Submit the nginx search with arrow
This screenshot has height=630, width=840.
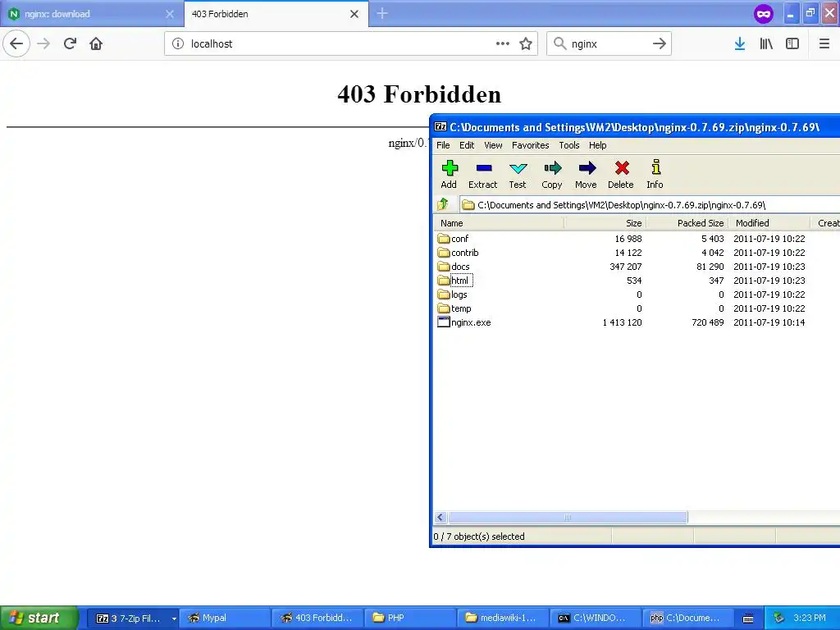(x=660, y=44)
